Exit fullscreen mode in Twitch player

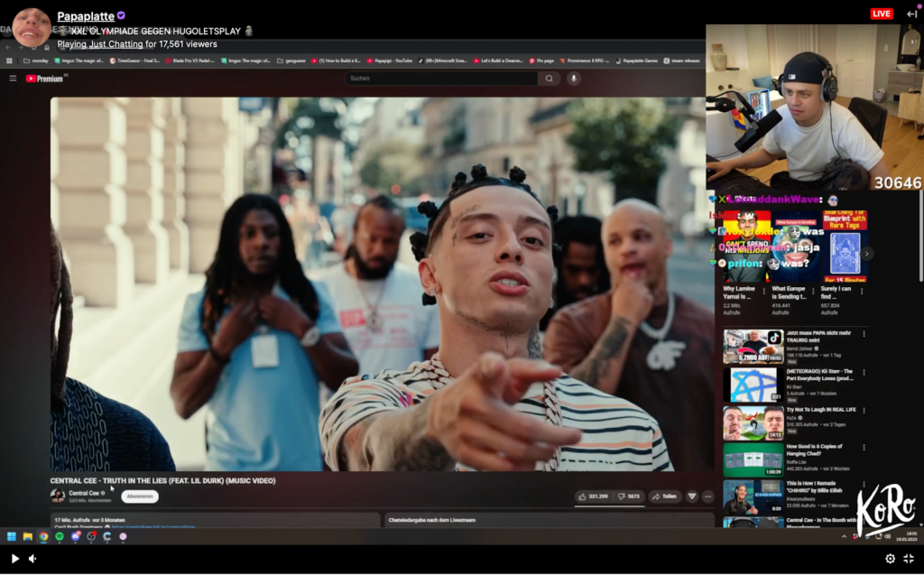tap(909, 559)
